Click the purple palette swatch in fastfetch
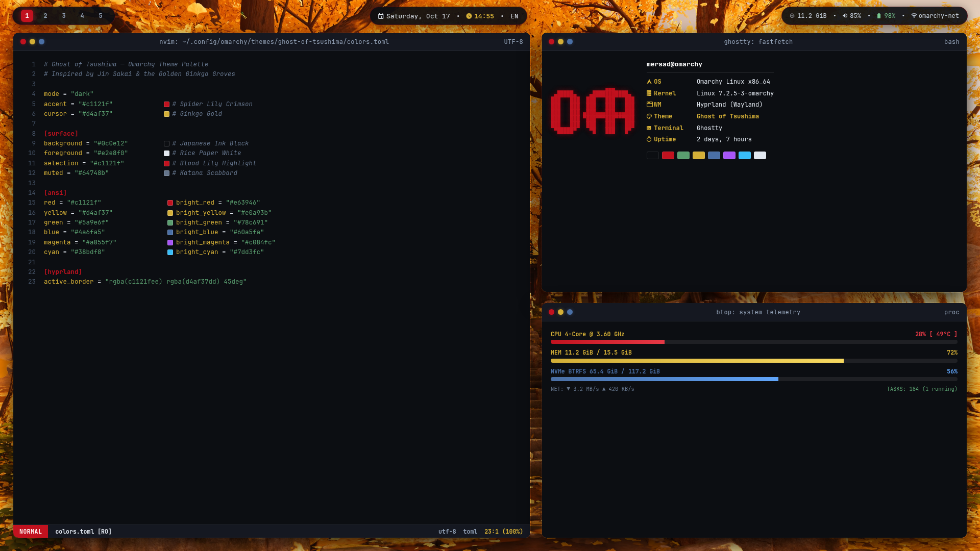Viewport: 980px width, 551px height. [729, 156]
